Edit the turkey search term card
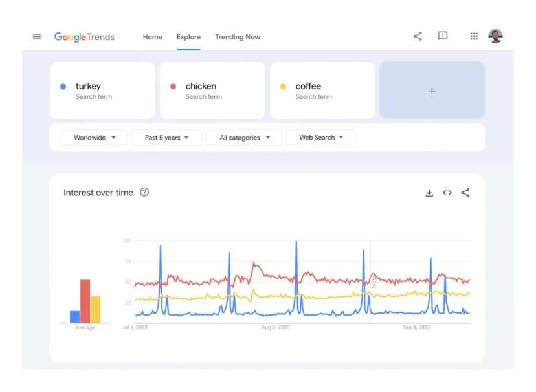The height and width of the screenshot is (392, 536). click(102, 91)
